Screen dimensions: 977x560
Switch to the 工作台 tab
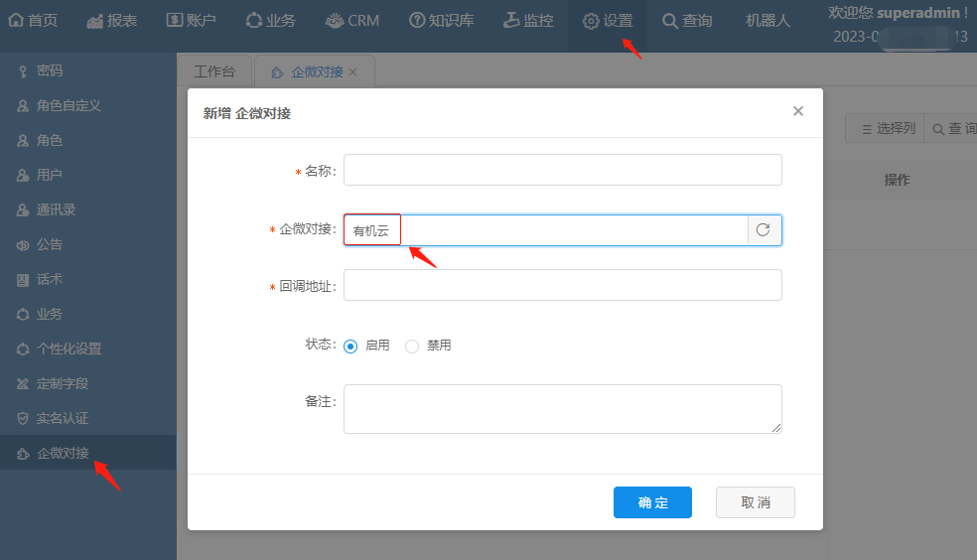click(214, 71)
